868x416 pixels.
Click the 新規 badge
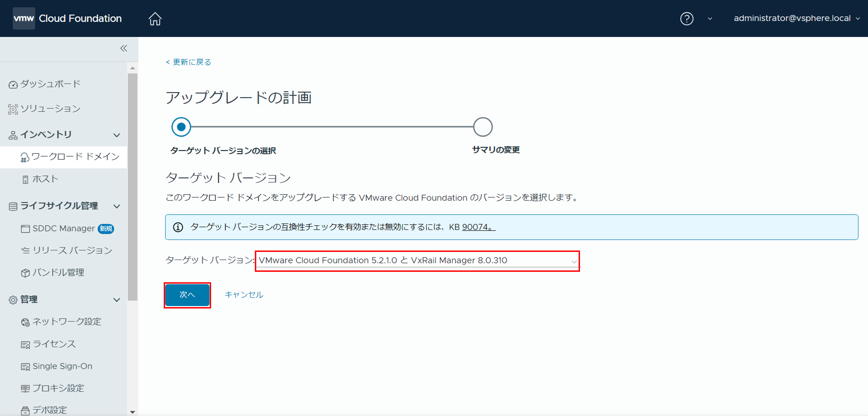click(106, 228)
